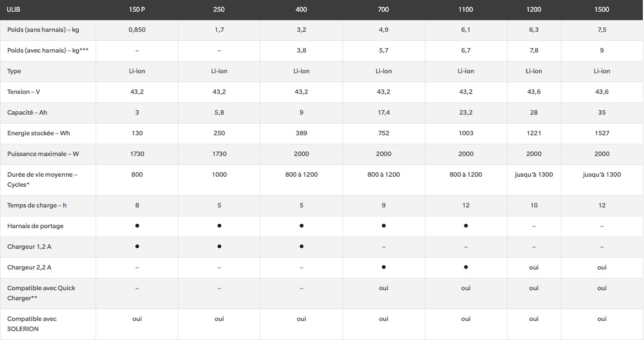
Task: Click the Harnais de portage bullet under 700
Action: click(x=383, y=226)
